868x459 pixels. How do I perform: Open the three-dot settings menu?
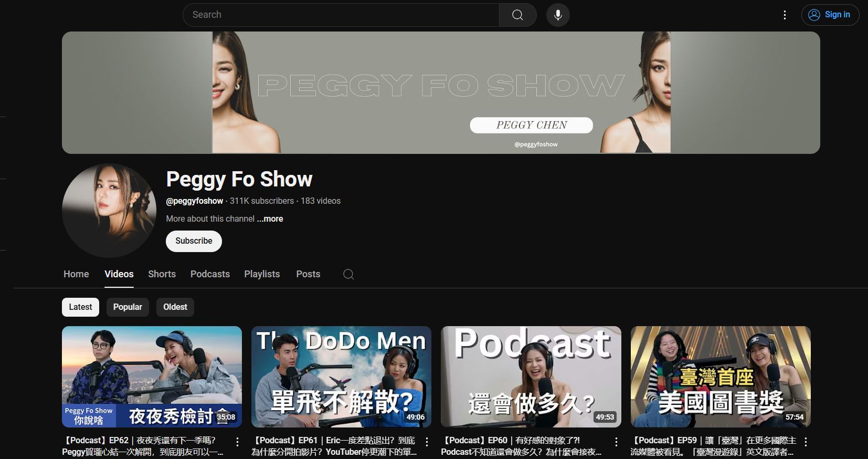pyautogui.click(x=785, y=15)
